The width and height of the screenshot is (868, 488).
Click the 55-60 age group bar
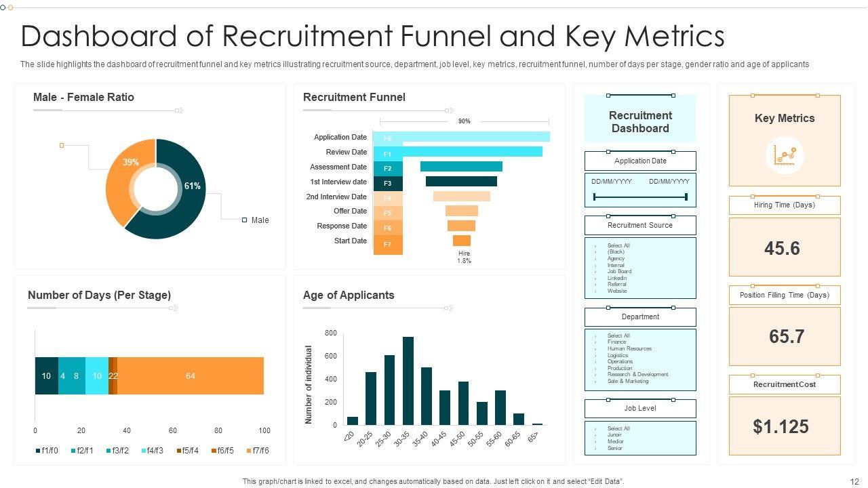[x=500, y=407]
